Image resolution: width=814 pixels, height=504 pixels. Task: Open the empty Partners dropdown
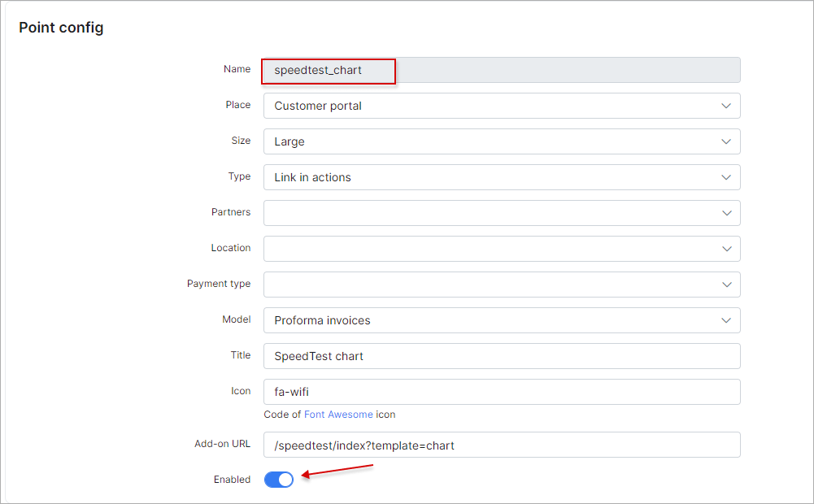[502, 213]
